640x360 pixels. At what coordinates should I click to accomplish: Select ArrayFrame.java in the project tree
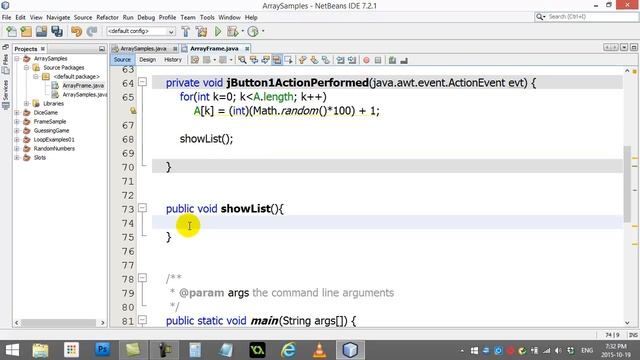click(83, 86)
